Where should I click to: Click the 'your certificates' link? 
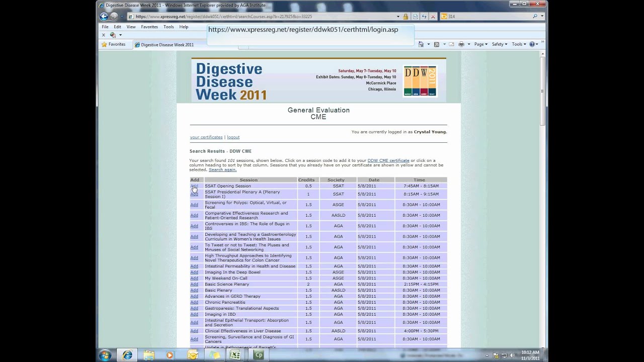[206, 137]
